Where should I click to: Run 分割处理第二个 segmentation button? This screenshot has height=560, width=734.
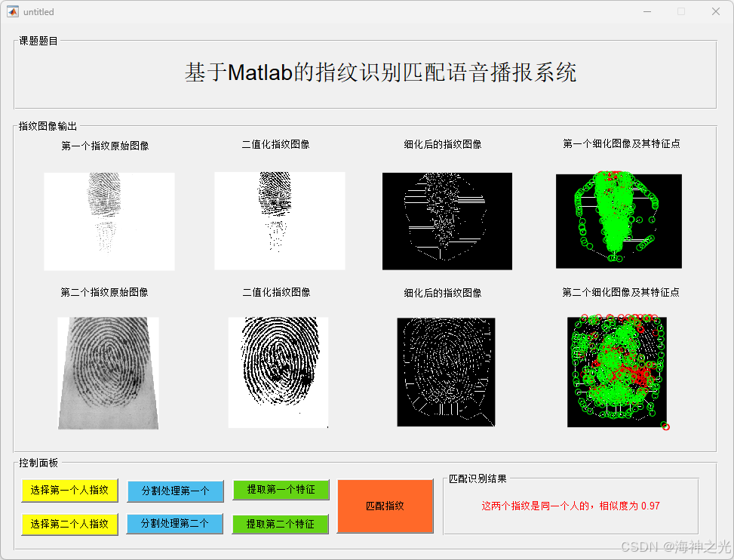[174, 524]
